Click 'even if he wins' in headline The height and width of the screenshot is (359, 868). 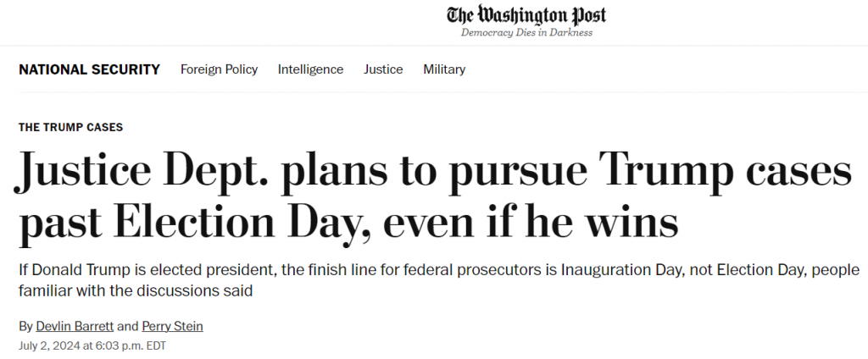point(531,224)
